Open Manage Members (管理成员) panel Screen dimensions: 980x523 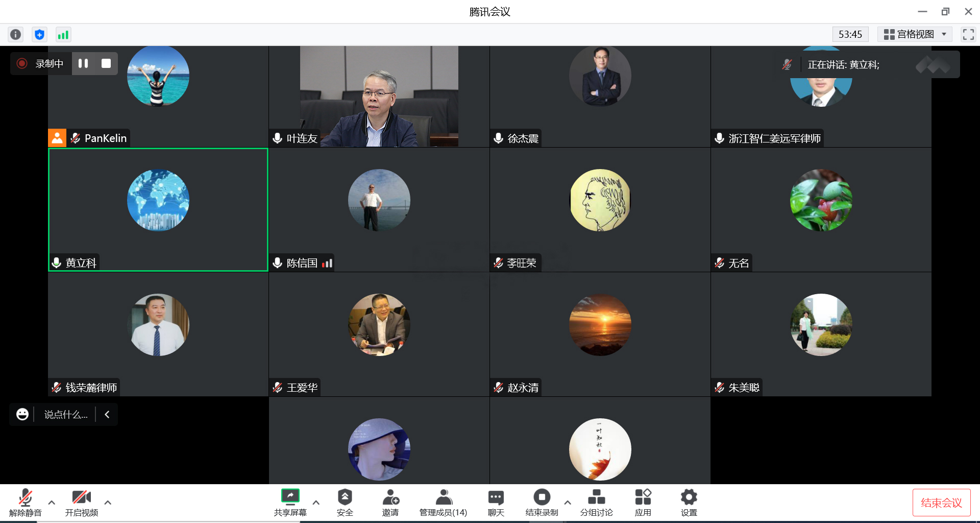443,502
